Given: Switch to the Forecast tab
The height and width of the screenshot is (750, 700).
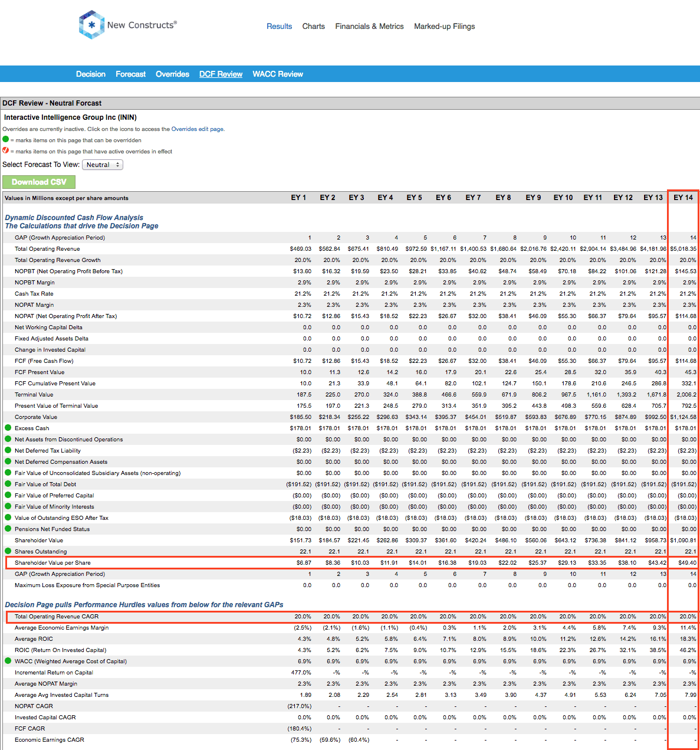Looking at the screenshot, I should [x=130, y=74].
